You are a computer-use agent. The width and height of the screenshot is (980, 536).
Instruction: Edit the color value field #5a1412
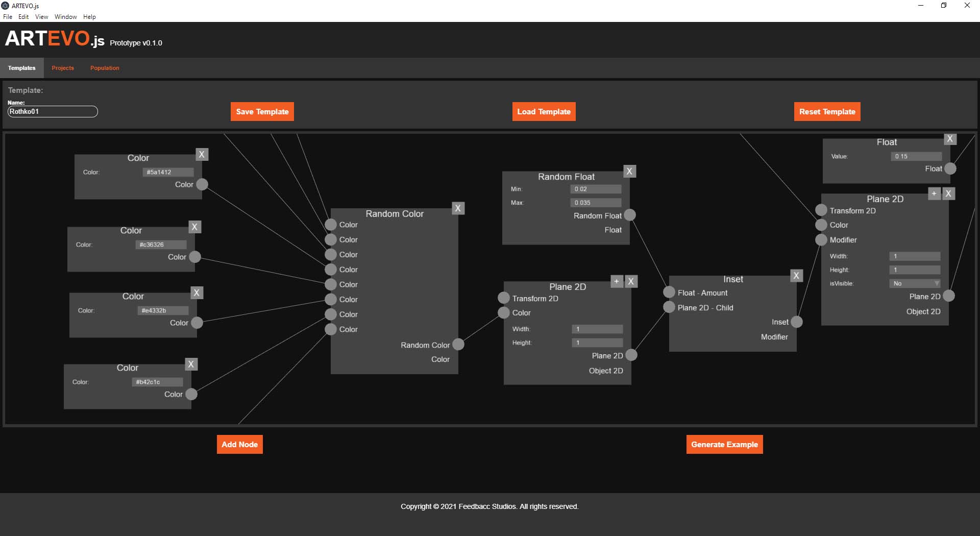[x=168, y=172]
